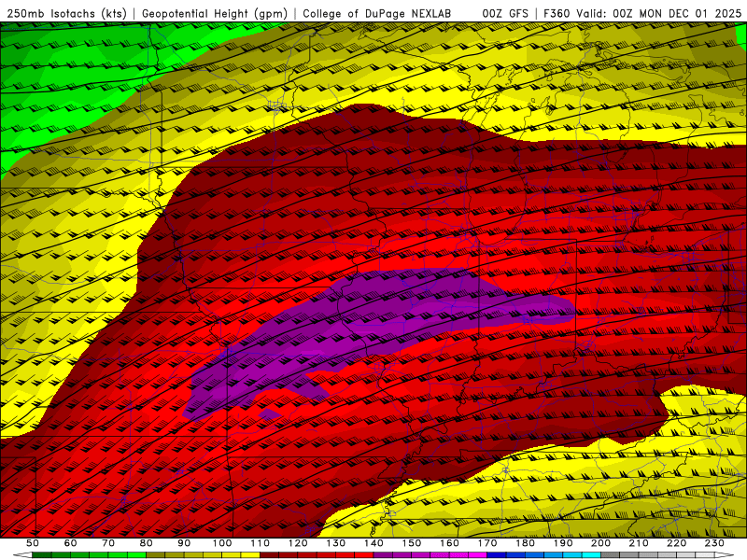
Task: Click the 'Geopotential Height (gpm)' header label
Action: click(215, 14)
